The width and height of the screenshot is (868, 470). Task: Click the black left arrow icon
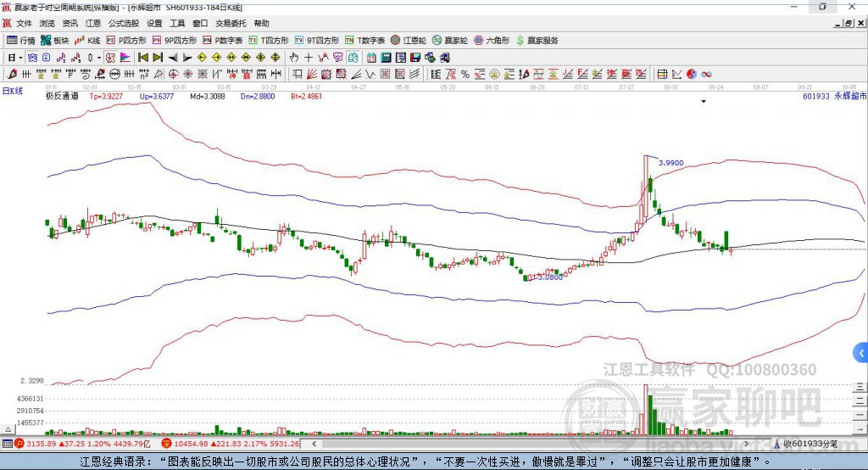173,58
